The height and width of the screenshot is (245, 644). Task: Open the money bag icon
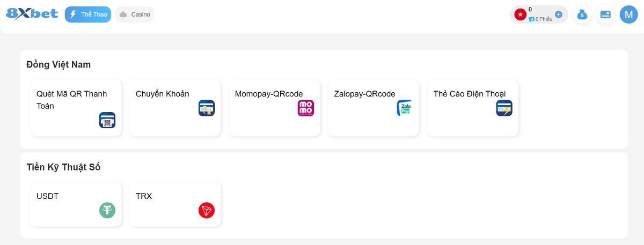click(582, 14)
